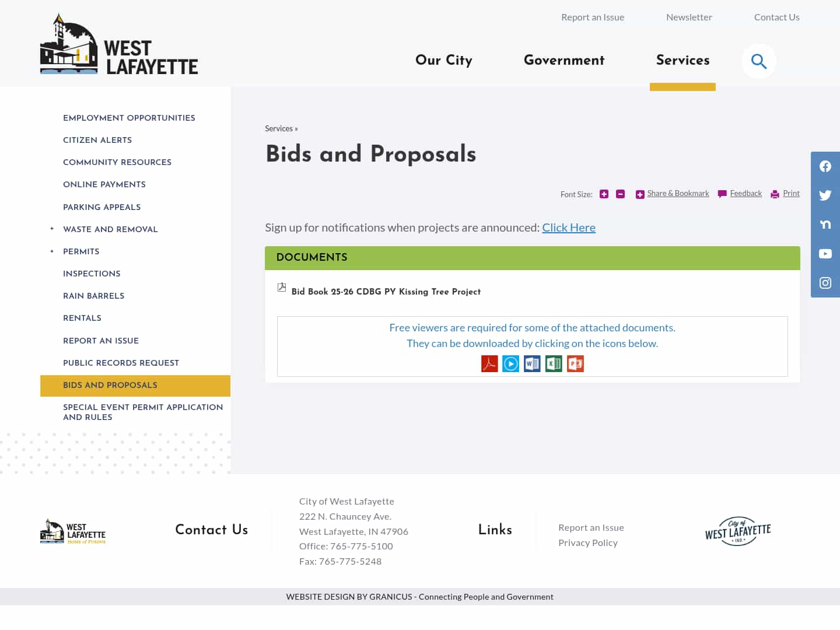
Task: Open the Nextdoor social icon
Action: 825,225
